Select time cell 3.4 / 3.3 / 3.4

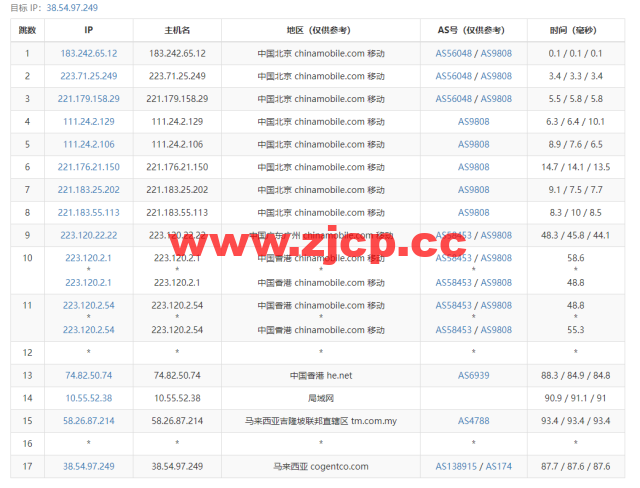(576, 76)
